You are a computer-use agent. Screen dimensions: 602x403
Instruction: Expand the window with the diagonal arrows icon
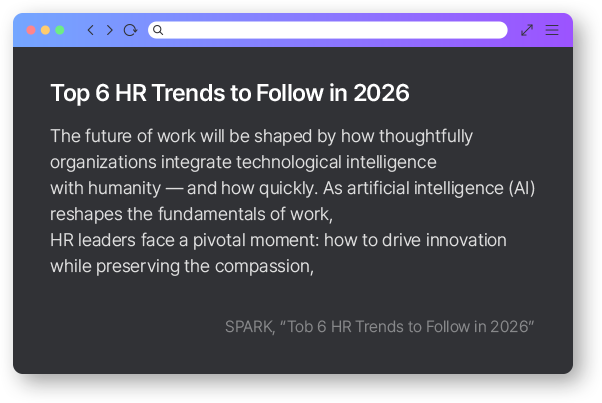click(x=527, y=30)
